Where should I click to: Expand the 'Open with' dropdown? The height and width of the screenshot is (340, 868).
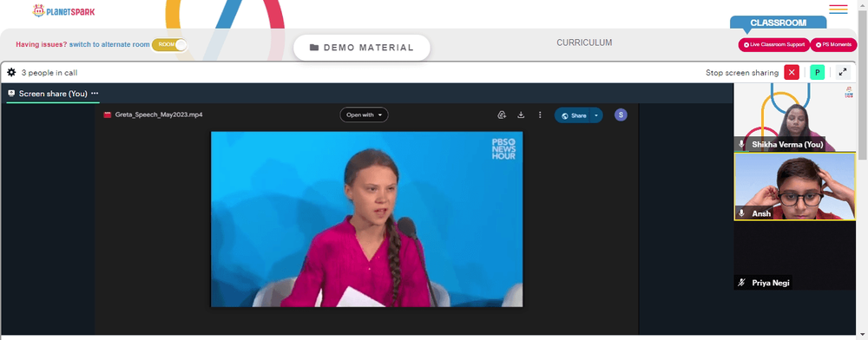click(364, 115)
